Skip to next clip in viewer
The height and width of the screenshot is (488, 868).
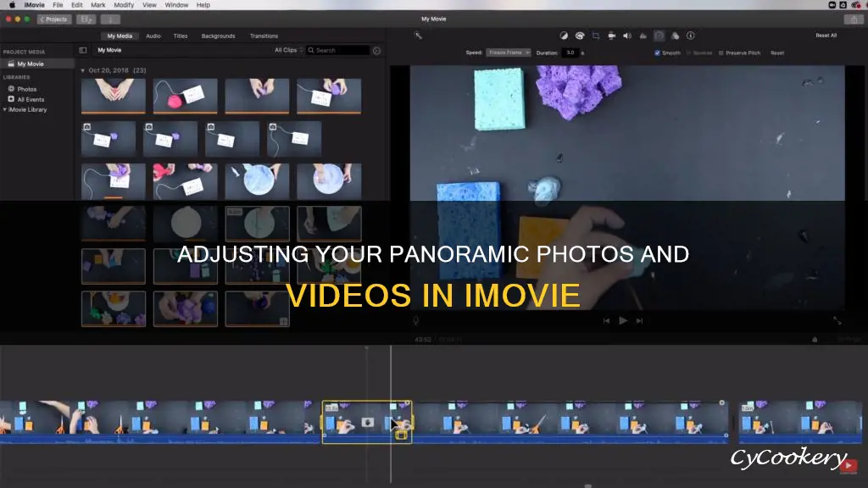tap(639, 320)
